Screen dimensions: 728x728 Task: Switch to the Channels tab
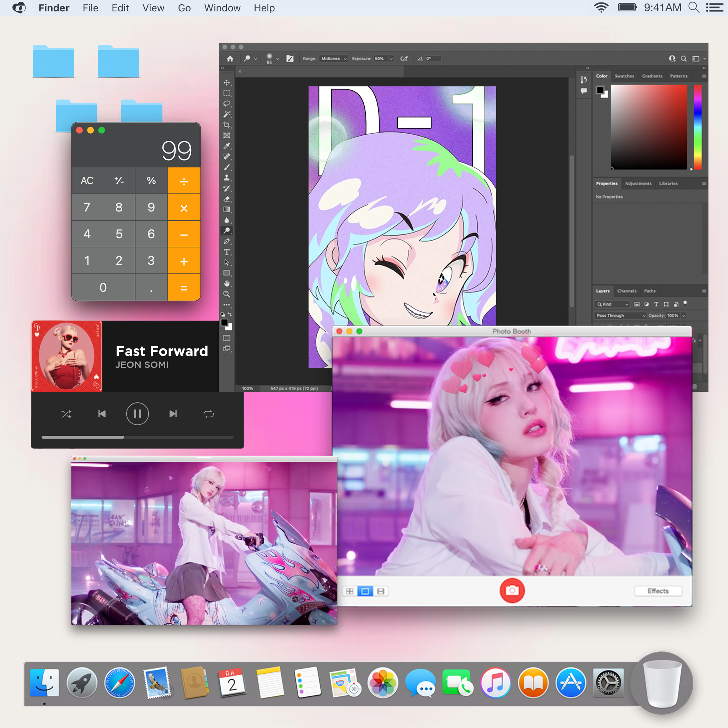[627, 291]
